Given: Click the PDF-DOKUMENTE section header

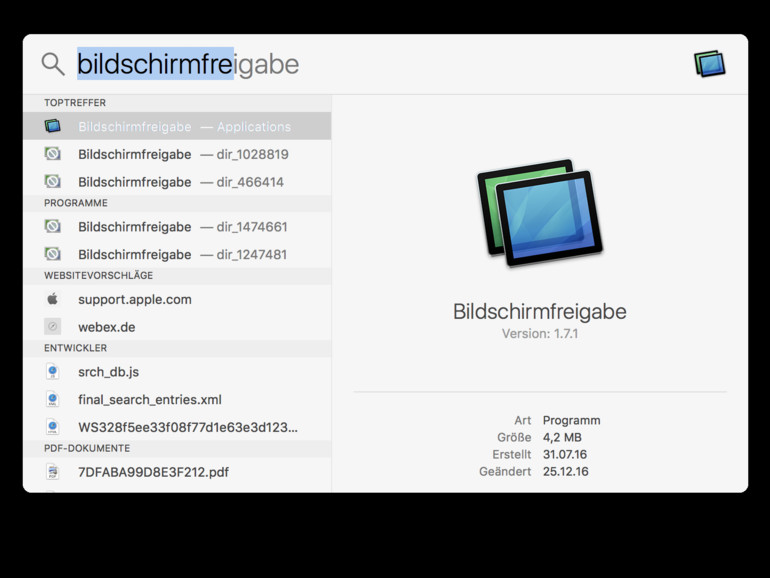Looking at the screenshot, I should 87,448.
